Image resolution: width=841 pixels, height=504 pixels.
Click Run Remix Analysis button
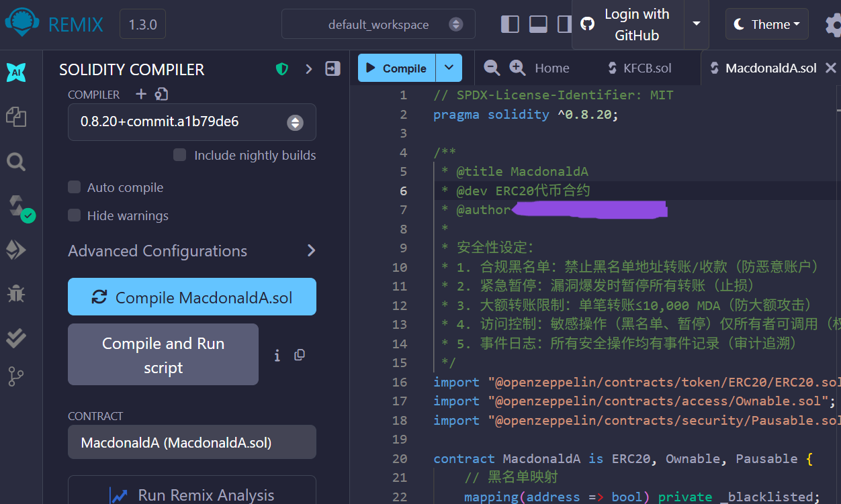tap(192, 495)
